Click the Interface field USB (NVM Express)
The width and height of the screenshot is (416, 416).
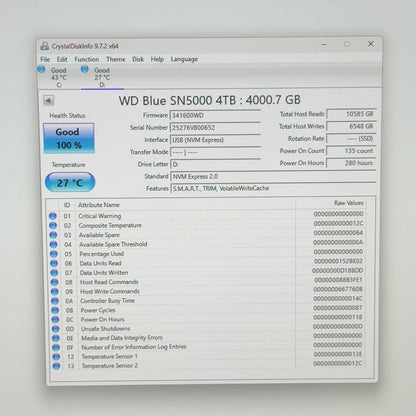point(215,140)
